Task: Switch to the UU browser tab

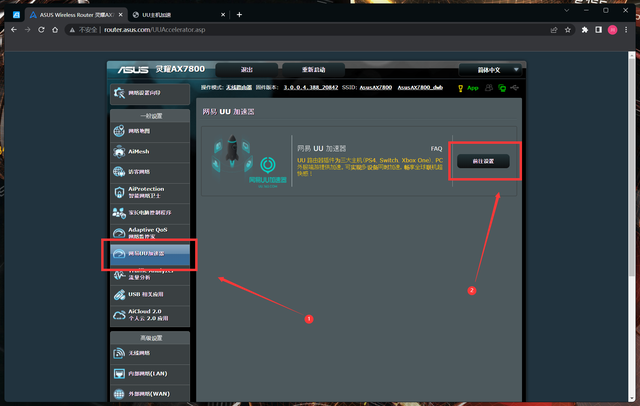Action: click(x=178, y=15)
